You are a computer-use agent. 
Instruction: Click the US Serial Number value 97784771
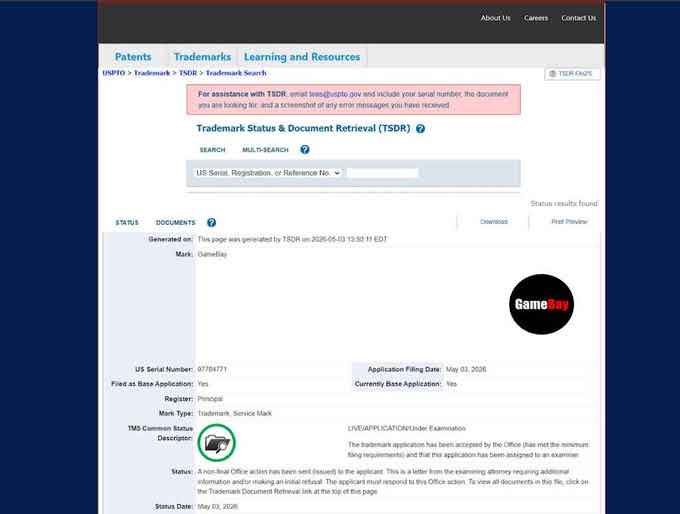pos(212,369)
